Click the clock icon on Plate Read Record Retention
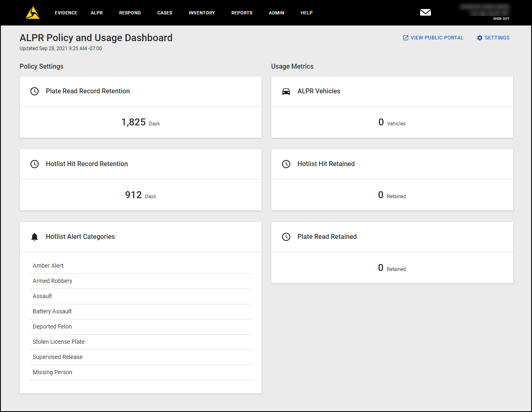The image size is (532, 412). pos(34,91)
